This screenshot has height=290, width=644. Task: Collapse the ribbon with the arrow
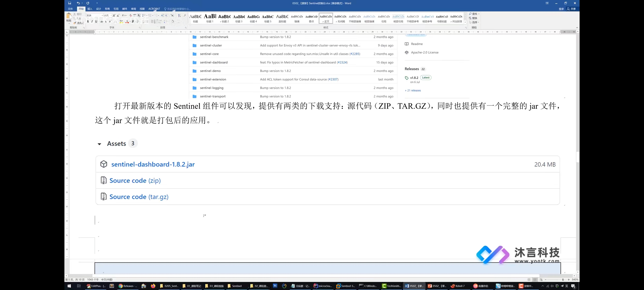(577, 28)
